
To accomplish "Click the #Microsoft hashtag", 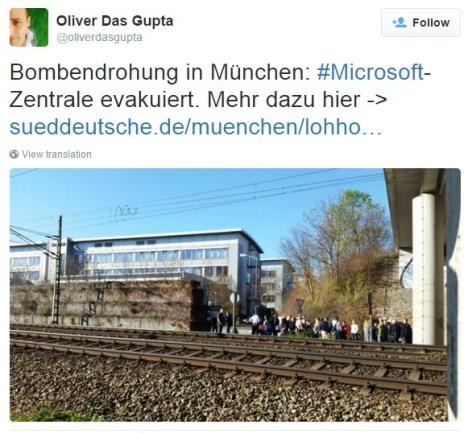I will (x=370, y=72).
